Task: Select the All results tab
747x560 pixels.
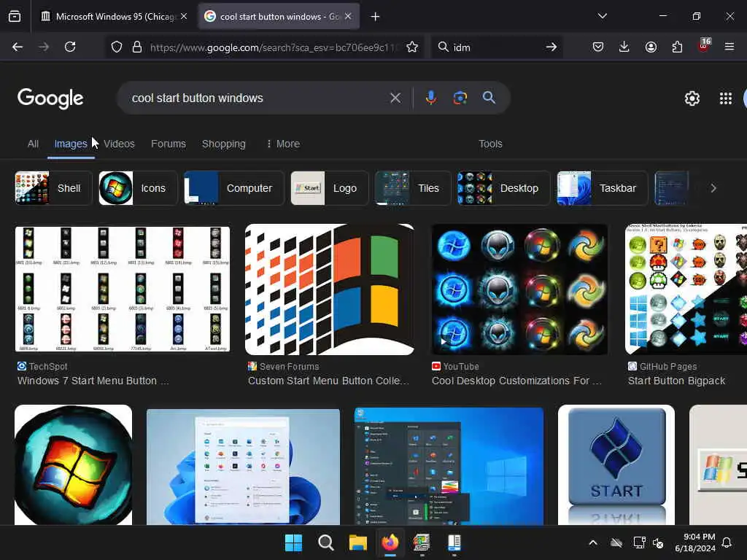Action: click(33, 144)
